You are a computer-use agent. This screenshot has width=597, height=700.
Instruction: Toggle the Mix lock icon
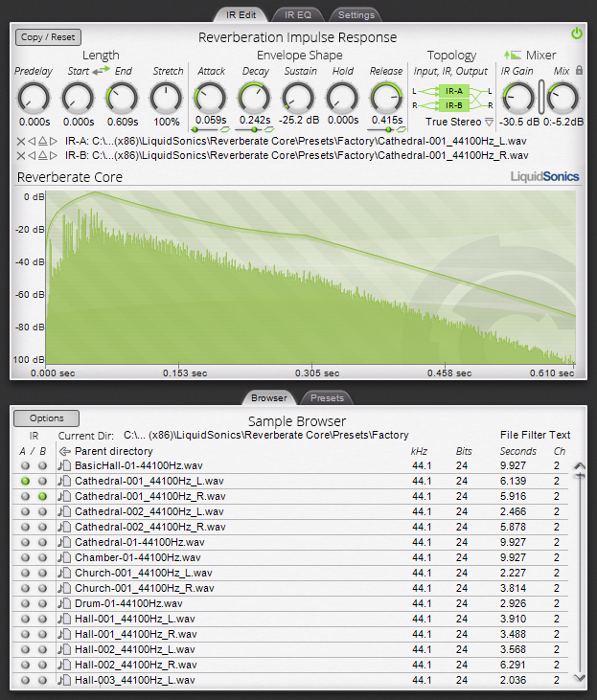pyautogui.click(x=579, y=70)
